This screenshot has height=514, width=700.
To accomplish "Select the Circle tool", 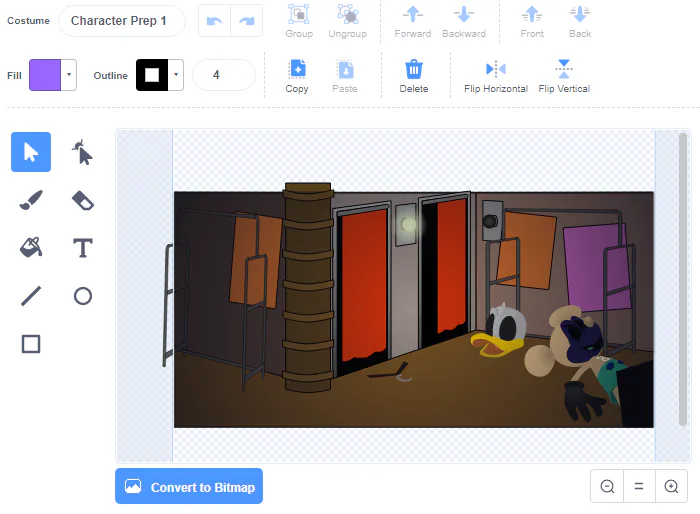I will tap(83, 296).
